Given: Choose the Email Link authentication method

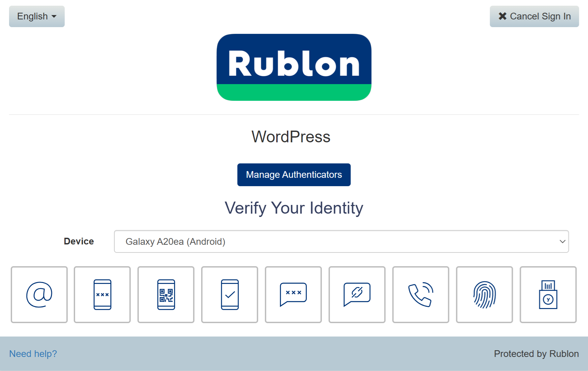Looking at the screenshot, I should click(39, 295).
